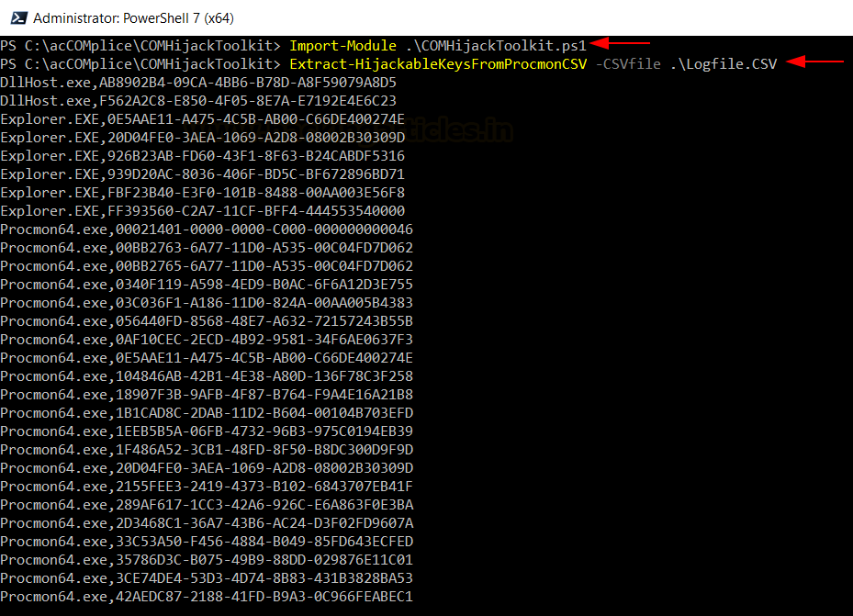This screenshot has width=853, height=616.
Task: Select the line Procmon64.exe,3CE74DE4-53D3-4D74-8B83-431B3828BA53
Action: pos(207,578)
